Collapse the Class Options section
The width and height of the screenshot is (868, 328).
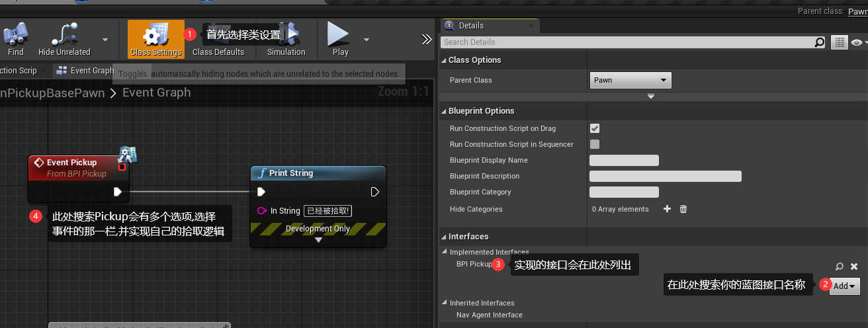[x=444, y=60]
